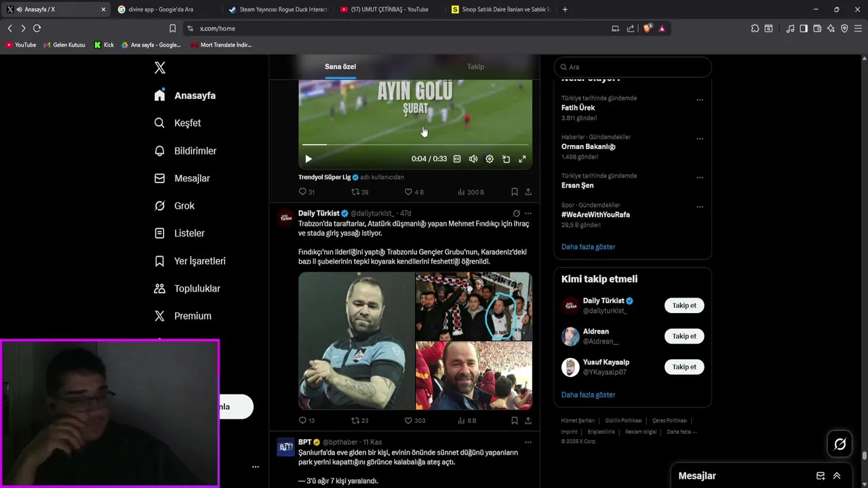This screenshot has height=488, width=868.
Task: Open Brave Shields icon
Action: [x=647, y=28]
